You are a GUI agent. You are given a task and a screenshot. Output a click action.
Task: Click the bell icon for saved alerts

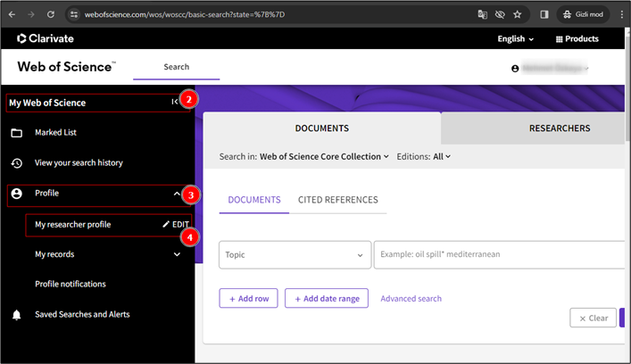coord(16,315)
